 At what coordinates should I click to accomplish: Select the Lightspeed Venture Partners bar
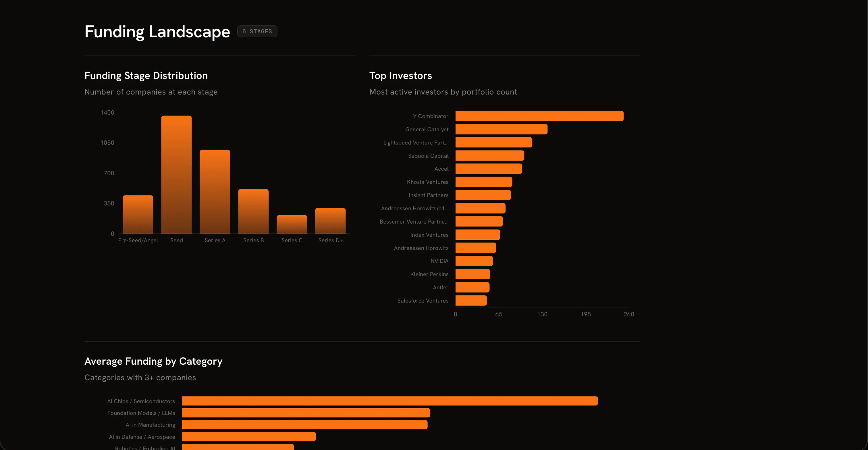pos(494,142)
